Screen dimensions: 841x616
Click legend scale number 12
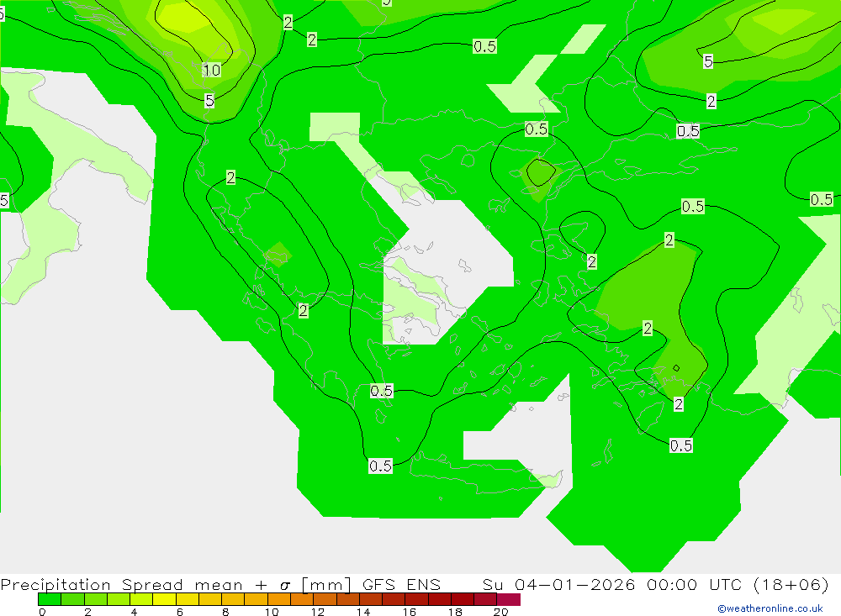(318, 612)
